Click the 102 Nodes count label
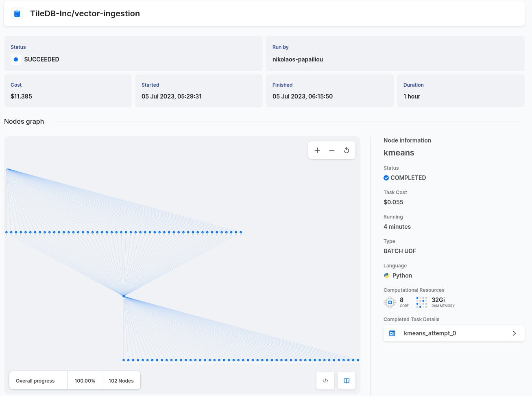The image size is (532, 396). tap(121, 381)
